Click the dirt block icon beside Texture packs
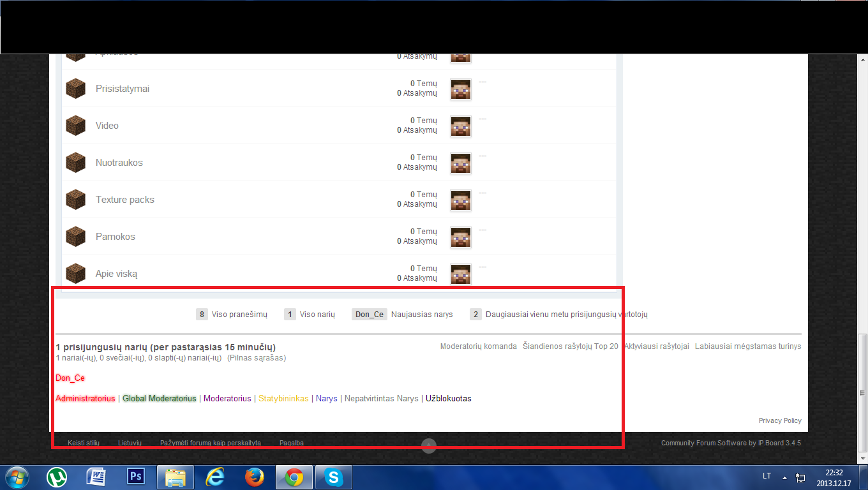This screenshot has width=868, height=490. 75,200
